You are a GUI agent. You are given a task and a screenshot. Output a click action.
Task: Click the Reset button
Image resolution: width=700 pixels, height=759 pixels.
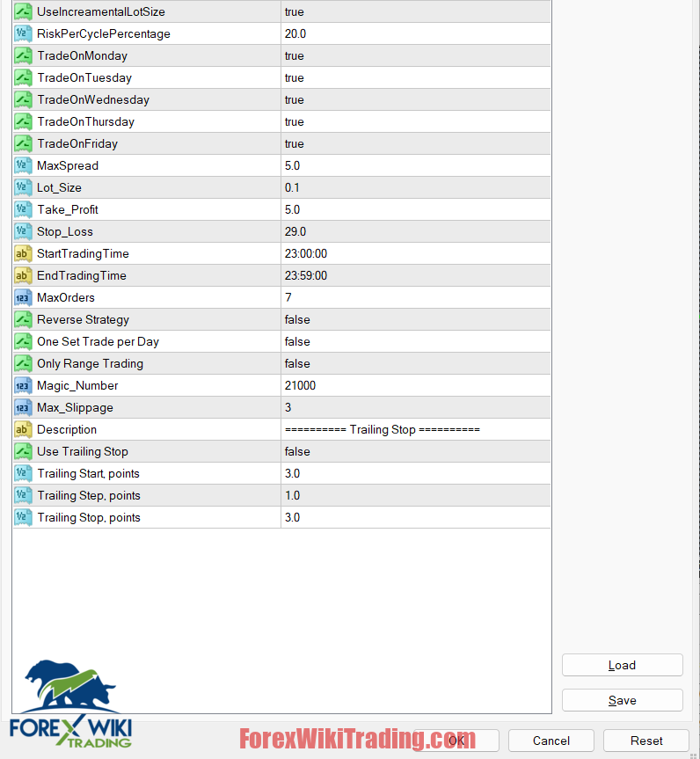pos(646,741)
